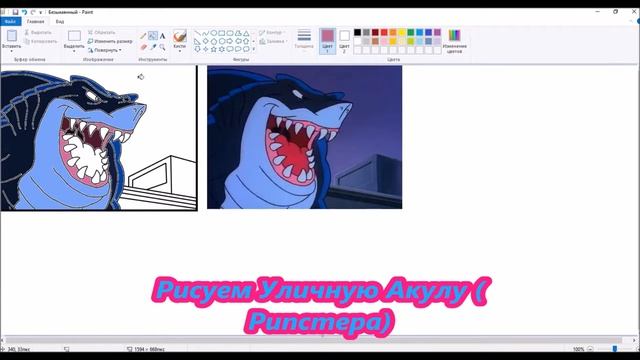Choose the rounded rectangle shape
The width and height of the screenshot is (640, 360).
pos(230,33)
